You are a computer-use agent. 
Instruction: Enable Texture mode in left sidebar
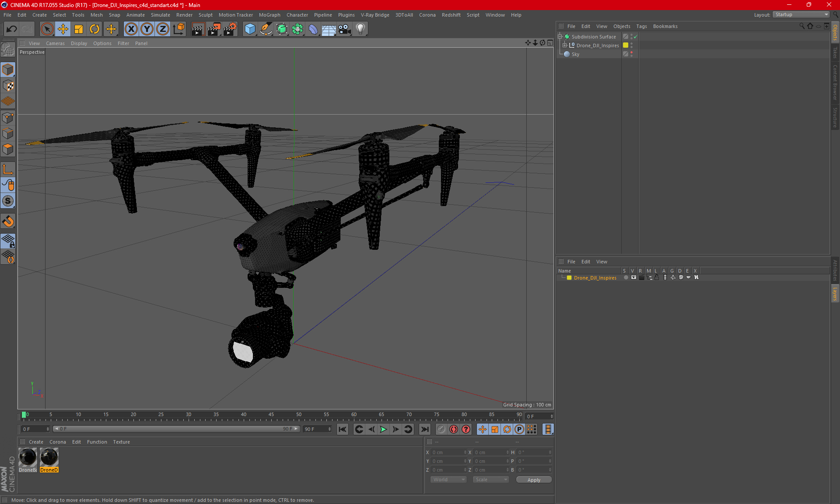(8, 86)
